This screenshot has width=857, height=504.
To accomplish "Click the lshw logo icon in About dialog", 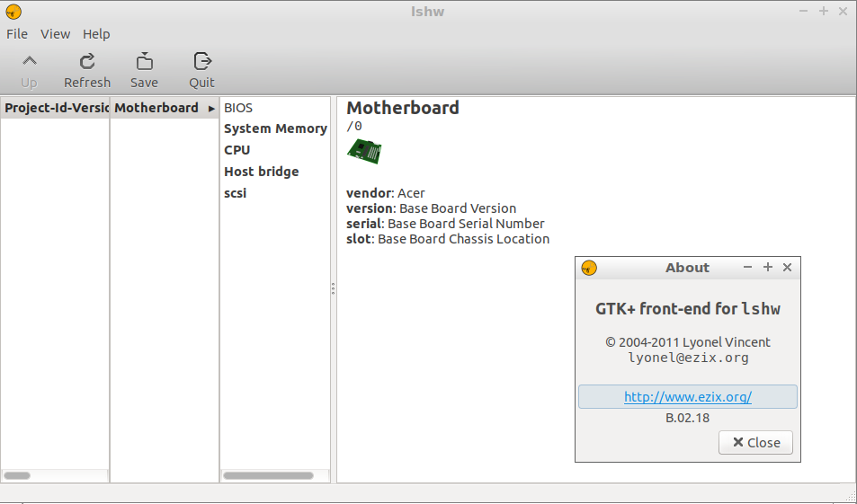I will point(589,268).
